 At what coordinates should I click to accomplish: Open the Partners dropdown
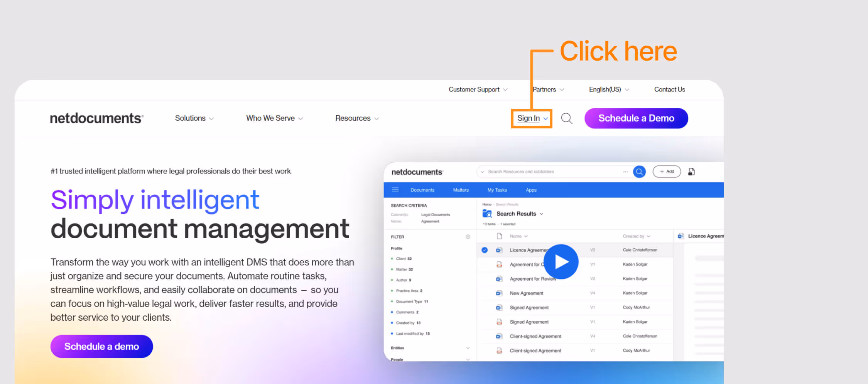pyautogui.click(x=548, y=89)
